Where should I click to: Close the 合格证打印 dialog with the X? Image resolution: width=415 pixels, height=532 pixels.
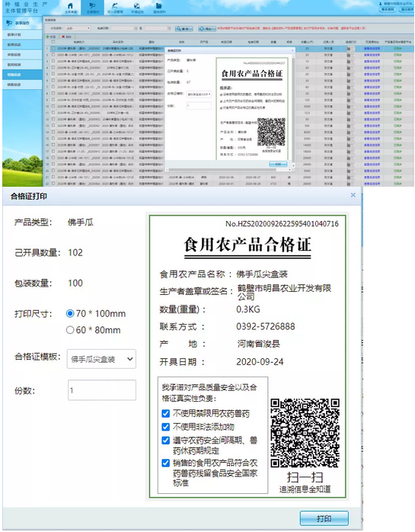(x=353, y=195)
